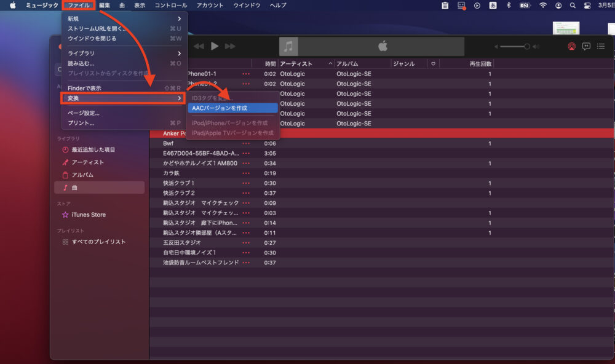615x364 pixels.
Task: Open the Up Next list icon
Action: 601,46
